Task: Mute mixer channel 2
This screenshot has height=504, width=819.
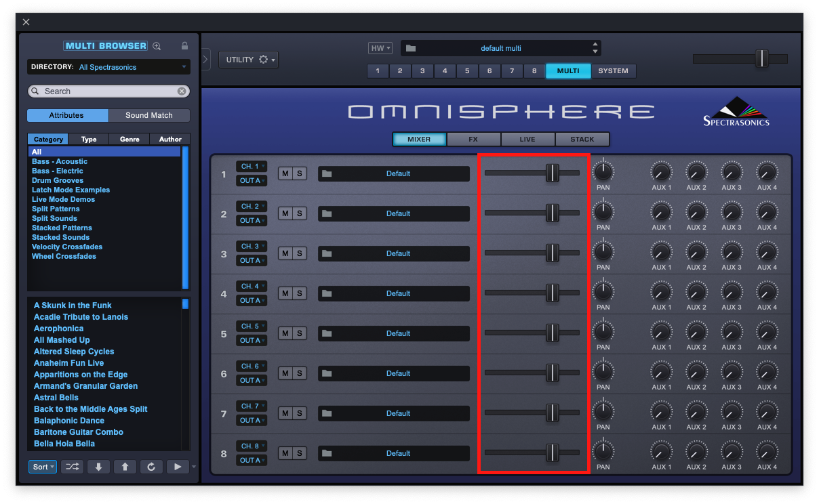Action: tap(285, 213)
